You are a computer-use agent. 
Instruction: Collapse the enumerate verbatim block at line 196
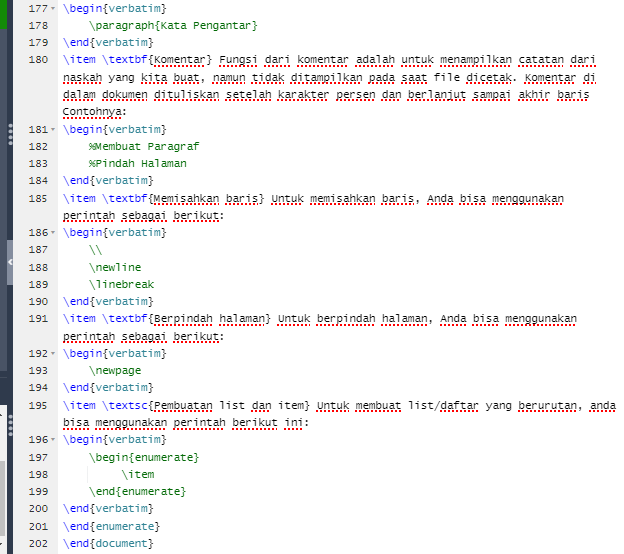click(x=53, y=440)
